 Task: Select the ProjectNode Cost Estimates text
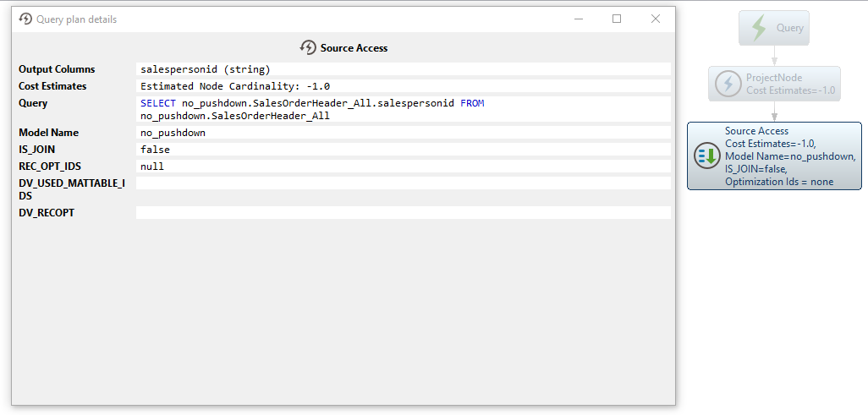(790, 90)
